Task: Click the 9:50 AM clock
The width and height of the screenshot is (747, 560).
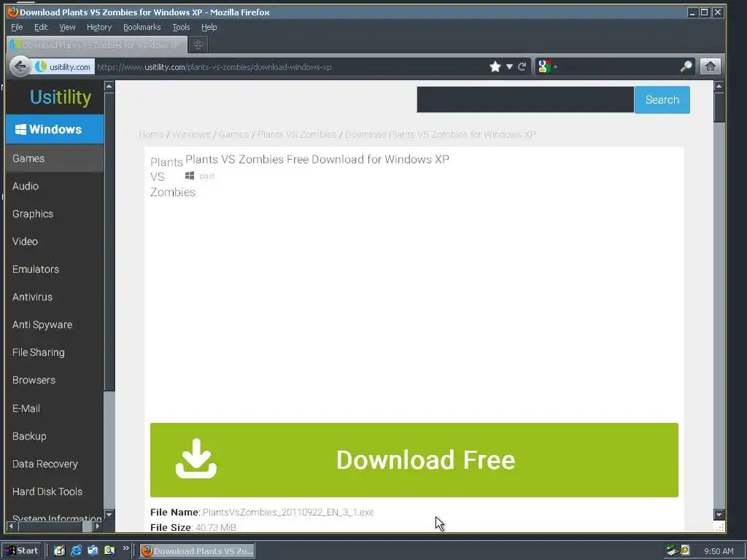Action: pyautogui.click(x=719, y=551)
